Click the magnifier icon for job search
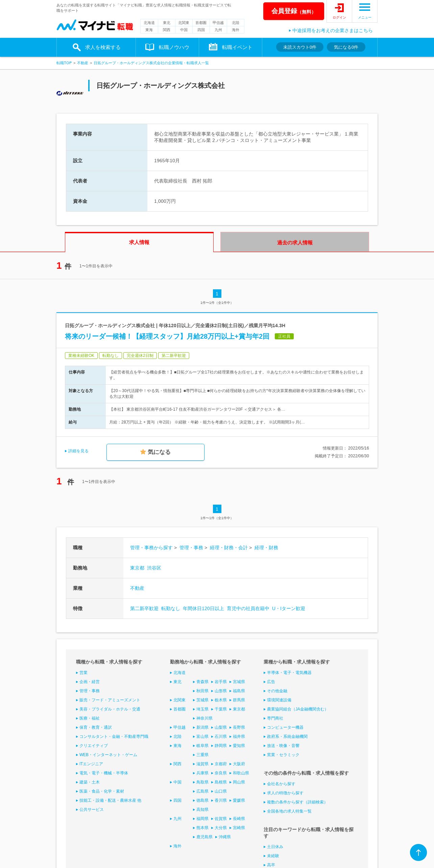Image resolution: width=434 pixels, height=868 pixels. click(x=77, y=47)
